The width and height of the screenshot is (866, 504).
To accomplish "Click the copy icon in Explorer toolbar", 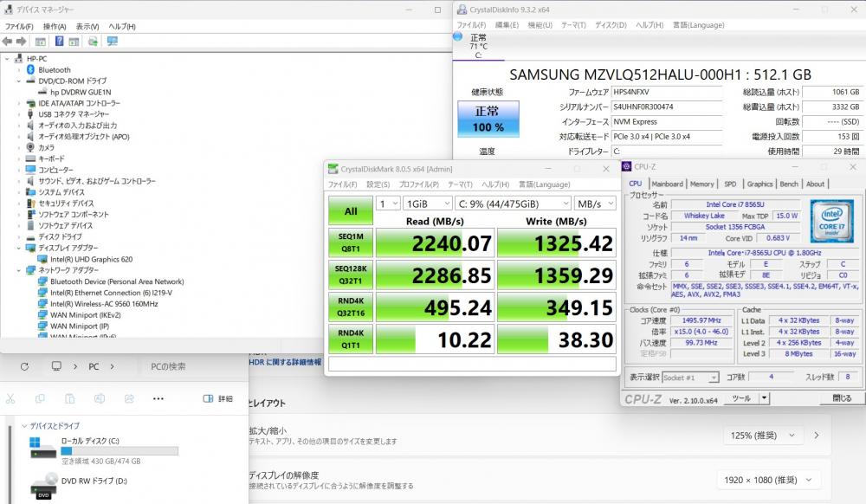I will click(x=40, y=398).
